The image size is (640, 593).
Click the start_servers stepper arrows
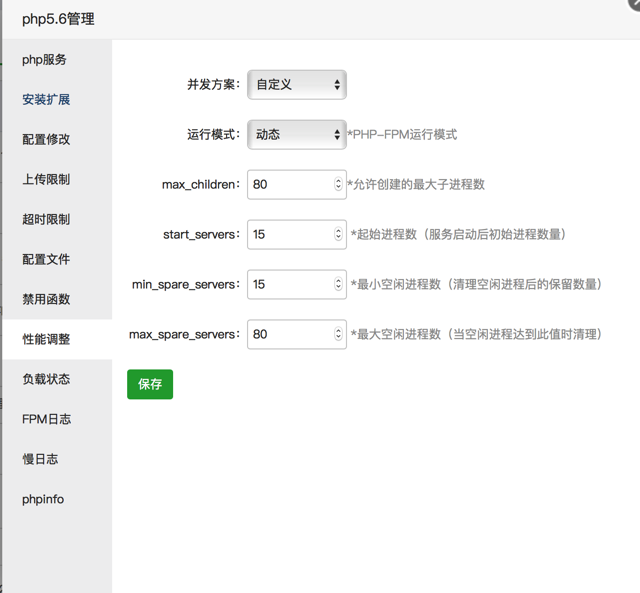tap(338, 234)
